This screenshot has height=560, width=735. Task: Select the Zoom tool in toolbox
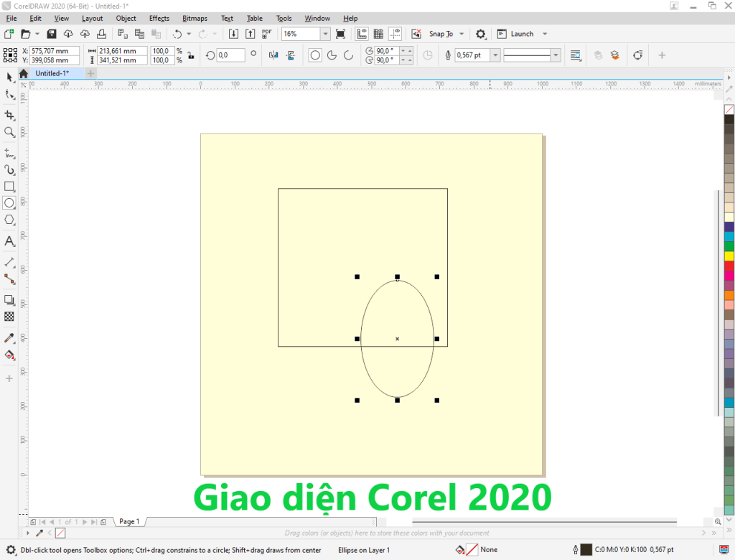pos(9,132)
